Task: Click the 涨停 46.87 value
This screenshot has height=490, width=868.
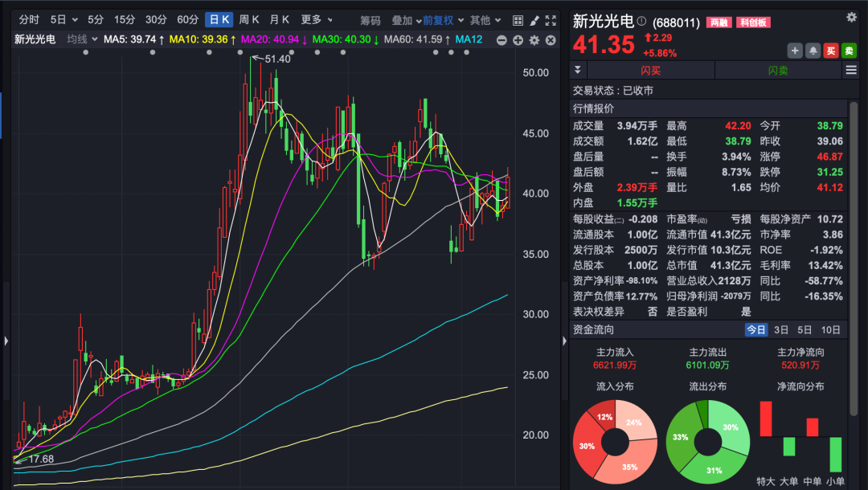Action: [829, 157]
